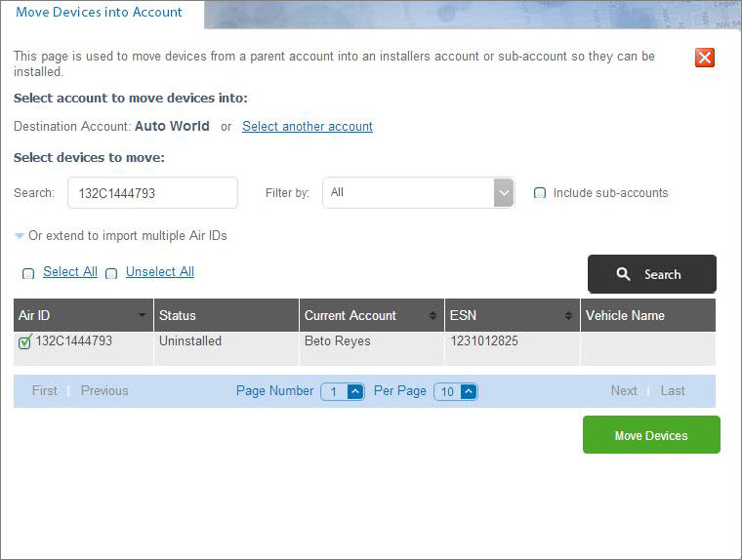
Task: Jump to the Last page
Action: point(673,391)
